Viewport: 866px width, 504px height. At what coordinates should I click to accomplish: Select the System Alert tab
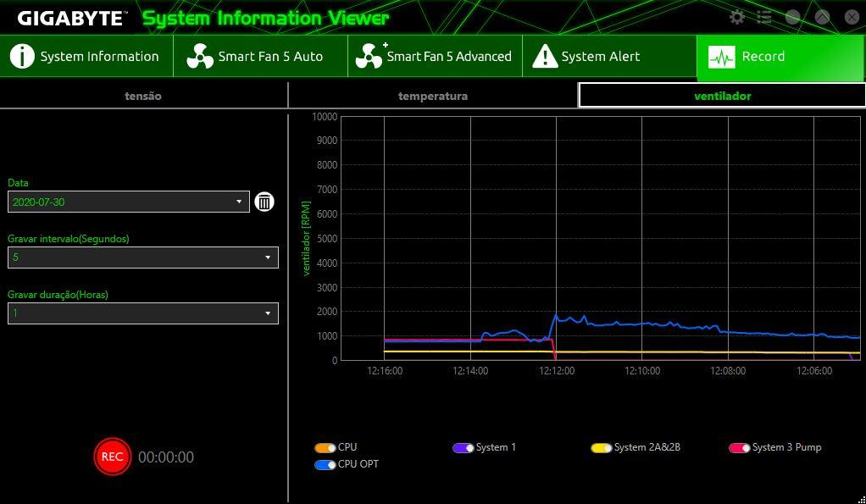pyautogui.click(x=610, y=56)
